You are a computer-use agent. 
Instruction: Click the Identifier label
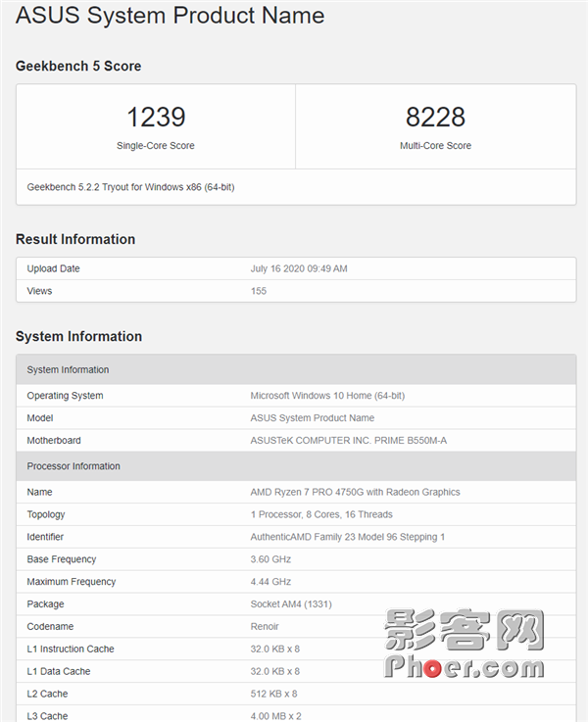[x=45, y=537]
